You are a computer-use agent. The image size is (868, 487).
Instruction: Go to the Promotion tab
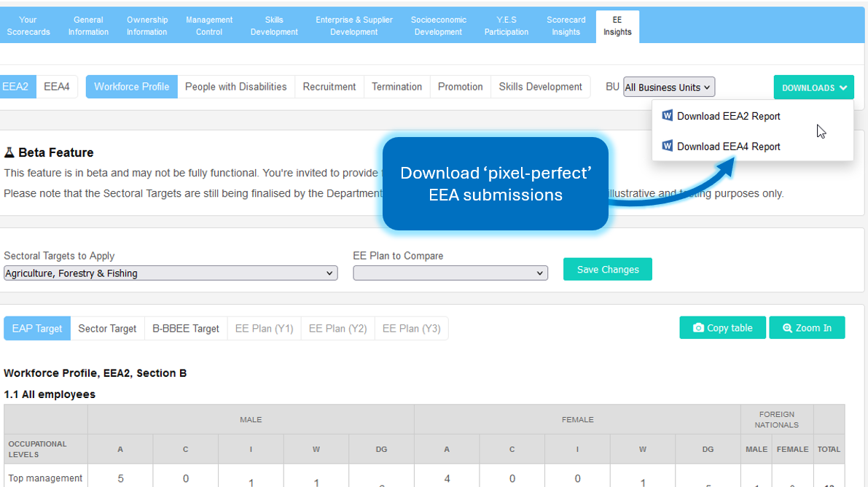[461, 87]
